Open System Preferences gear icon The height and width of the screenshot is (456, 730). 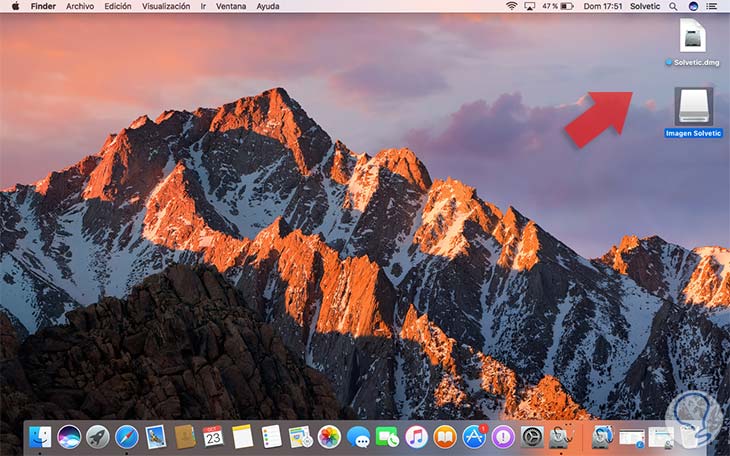pos(532,437)
